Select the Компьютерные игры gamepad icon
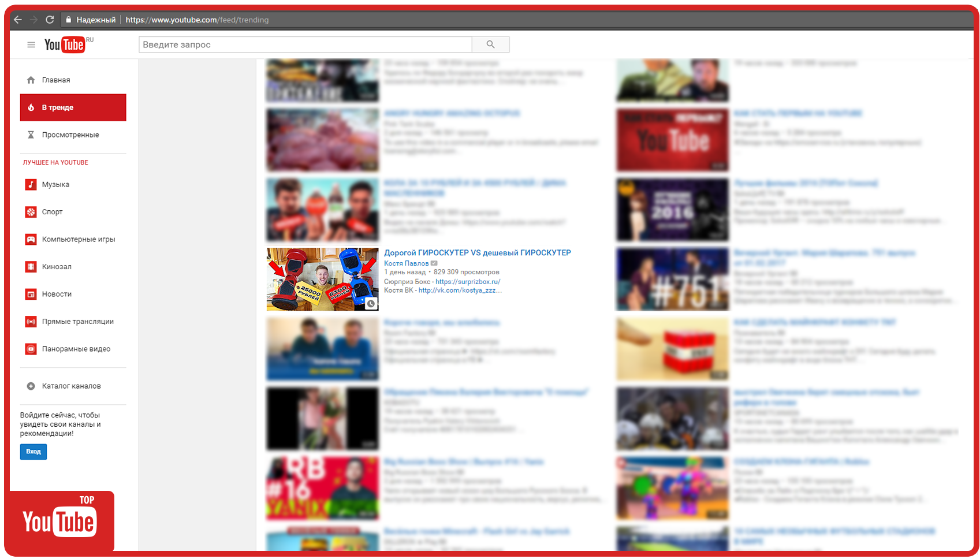 pyautogui.click(x=31, y=239)
